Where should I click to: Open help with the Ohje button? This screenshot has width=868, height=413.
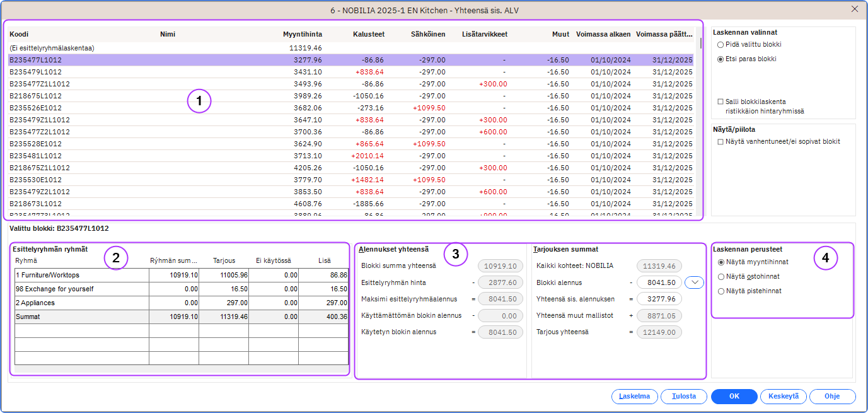tap(833, 396)
